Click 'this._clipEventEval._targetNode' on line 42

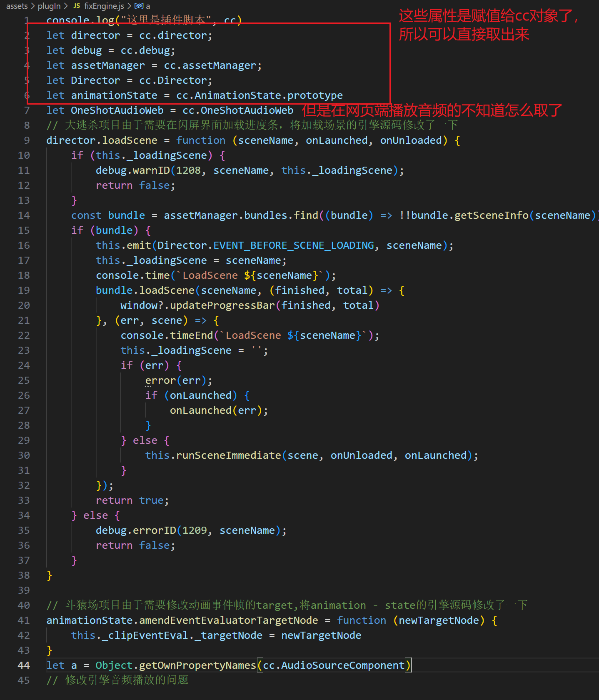coord(167,635)
